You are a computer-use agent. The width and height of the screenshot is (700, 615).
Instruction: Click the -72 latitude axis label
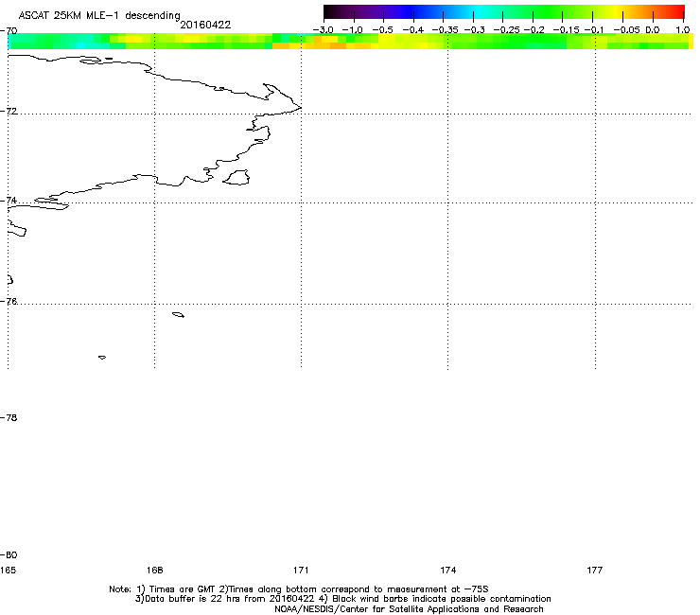coord(9,111)
